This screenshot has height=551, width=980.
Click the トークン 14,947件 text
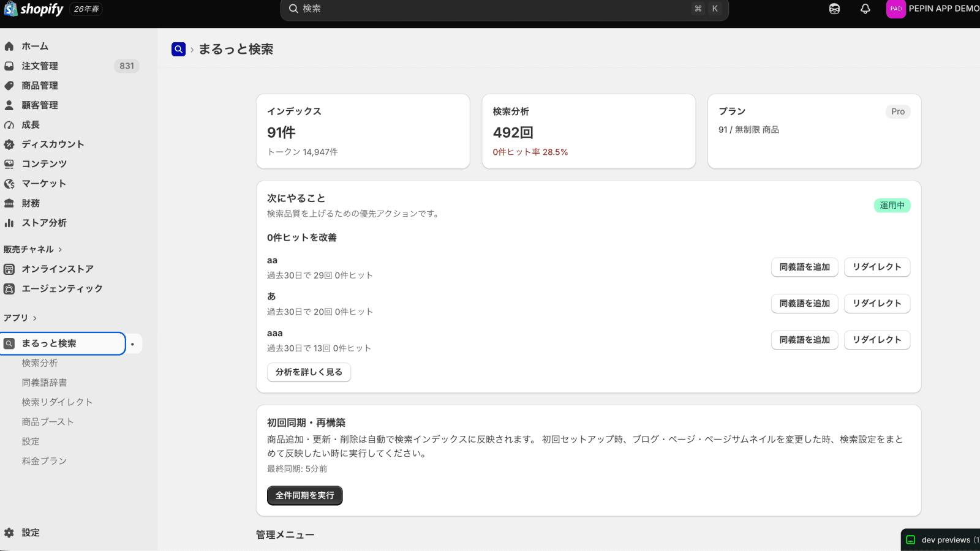point(303,152)
